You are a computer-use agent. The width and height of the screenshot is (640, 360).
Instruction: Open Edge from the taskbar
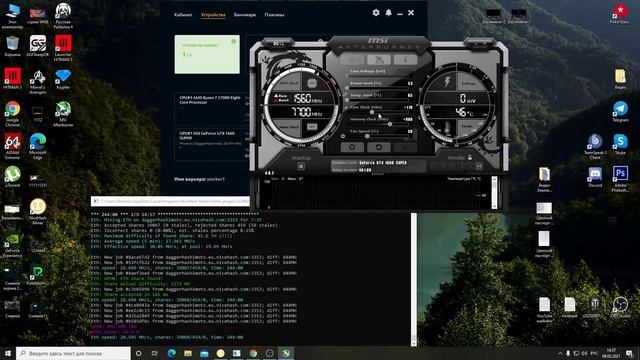[x=171, y=353]
